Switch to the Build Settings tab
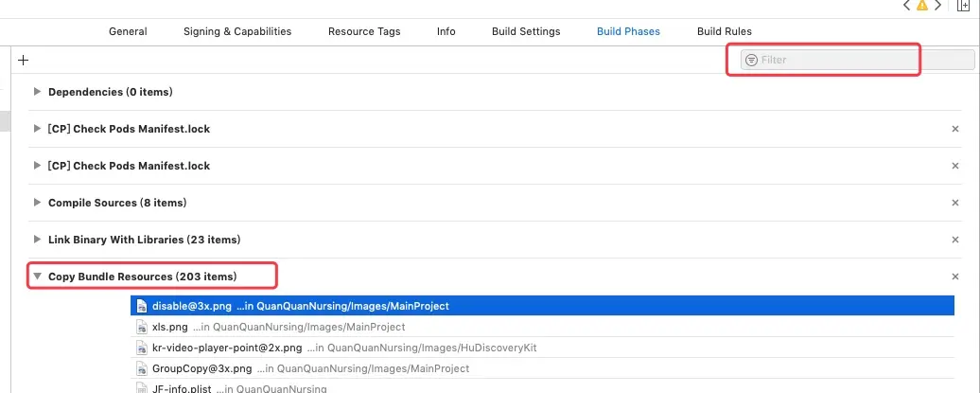The height and width of the screenshot is (393, 980). click(x=526, y=31)
